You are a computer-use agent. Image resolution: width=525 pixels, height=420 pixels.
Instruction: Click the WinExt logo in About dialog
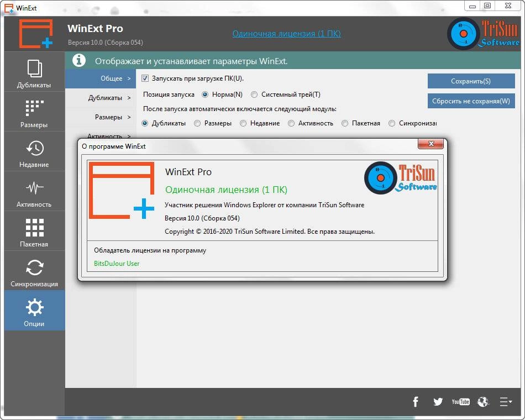[x=122, y=190]
